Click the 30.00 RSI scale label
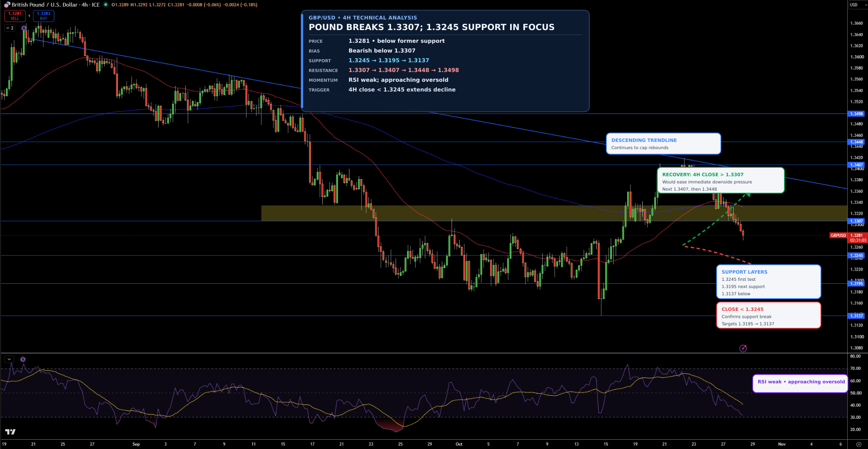The width and height of the screenshot is (868, 449). tap(856, 417)
